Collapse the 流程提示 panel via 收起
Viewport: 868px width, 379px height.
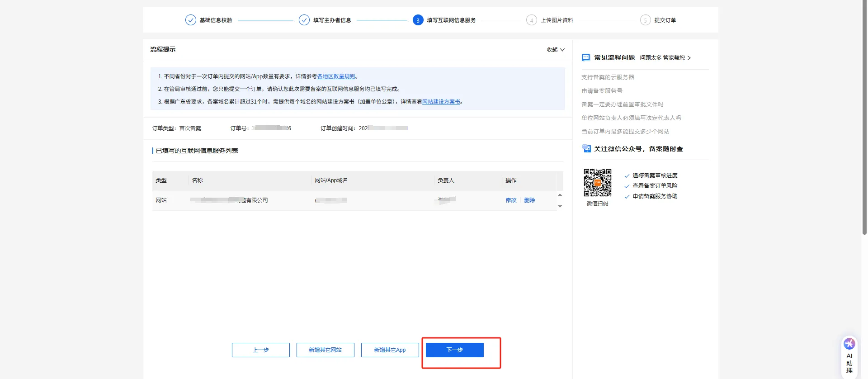tap(555, 50)
